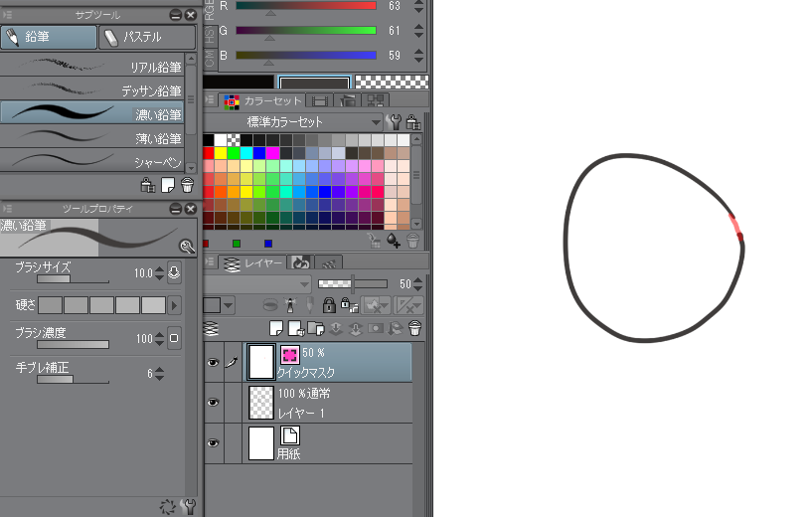This screenshot has height=517, width=812.
Task: Select the last 硬さ hardness box
Action: (x=153, y=305)
